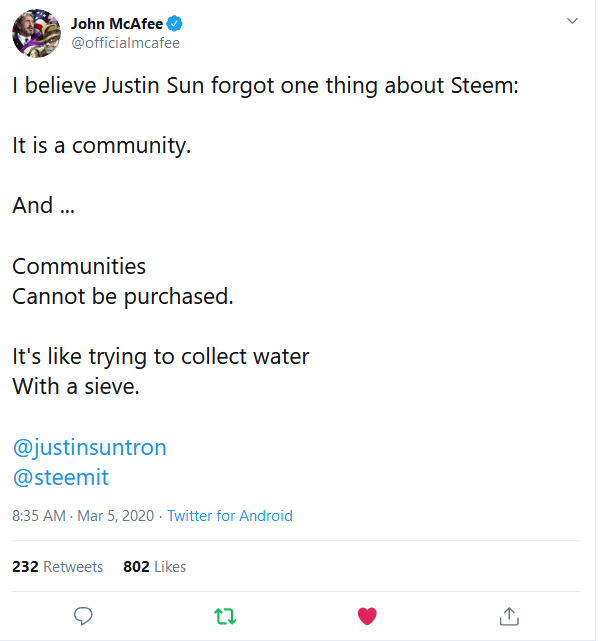View the 802 Likes list
This screenshot has width=601, height=641.
pos(154,567)
